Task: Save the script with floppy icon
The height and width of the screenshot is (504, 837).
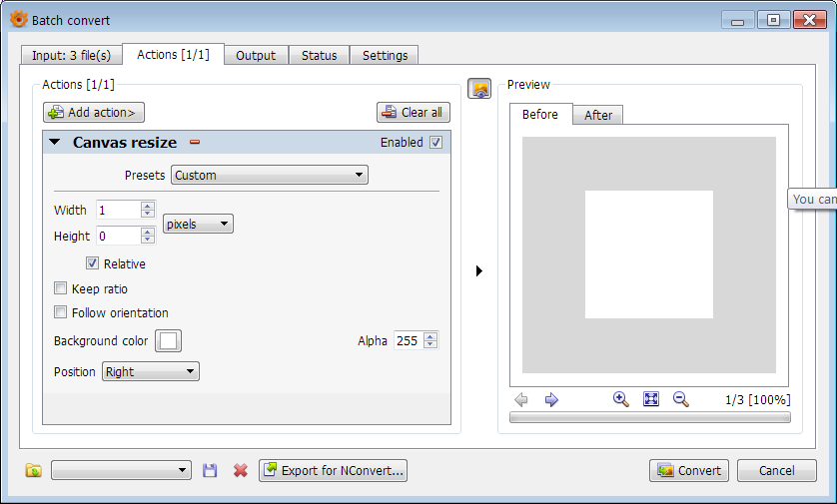Action: click(210, 470)
